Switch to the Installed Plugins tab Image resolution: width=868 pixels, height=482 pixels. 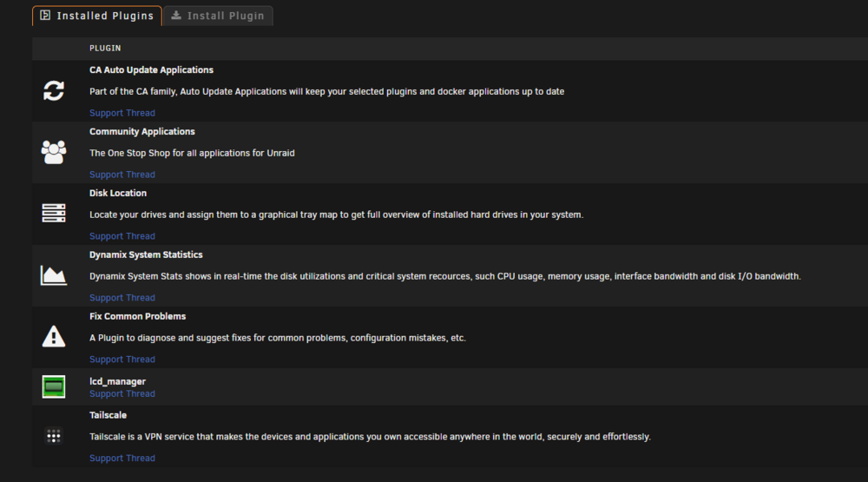[97, 16]
